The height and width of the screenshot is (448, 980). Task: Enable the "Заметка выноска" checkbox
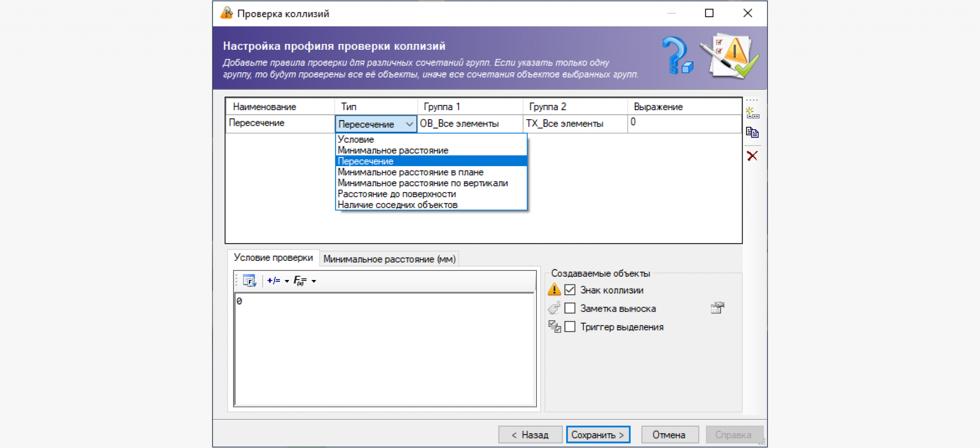[x=570, y=308]
